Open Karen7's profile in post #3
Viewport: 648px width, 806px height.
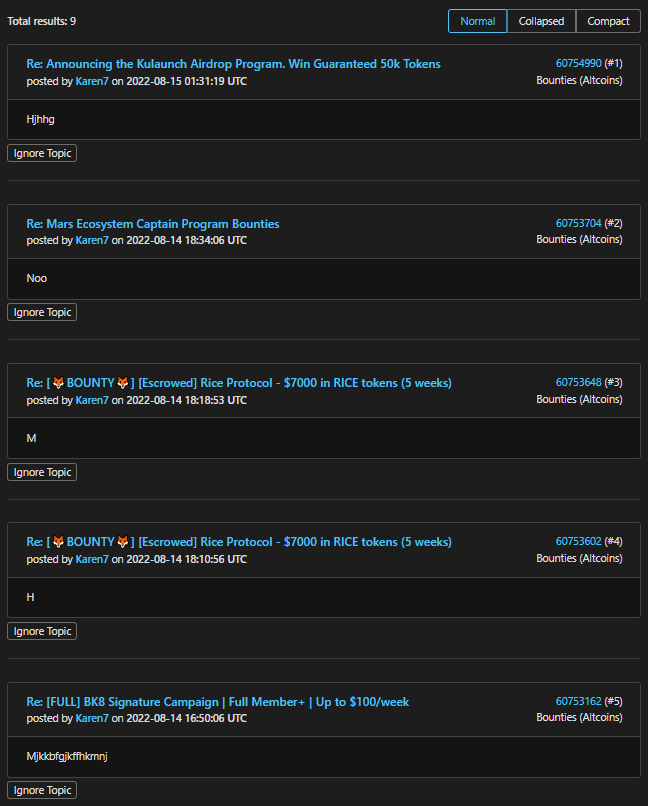[x=92, y=400]
